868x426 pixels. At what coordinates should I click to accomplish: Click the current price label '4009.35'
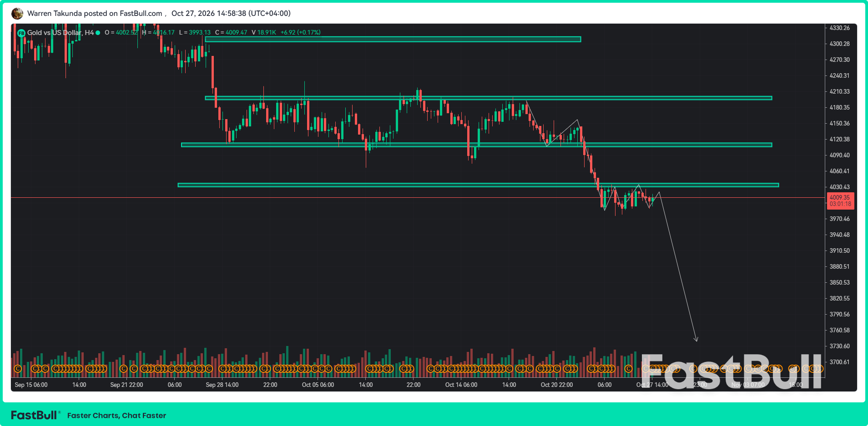840,198
